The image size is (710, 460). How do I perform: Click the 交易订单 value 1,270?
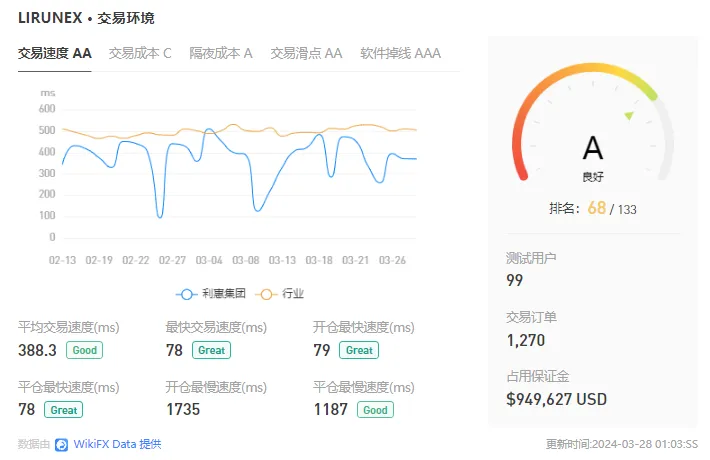tap(526, 340)
